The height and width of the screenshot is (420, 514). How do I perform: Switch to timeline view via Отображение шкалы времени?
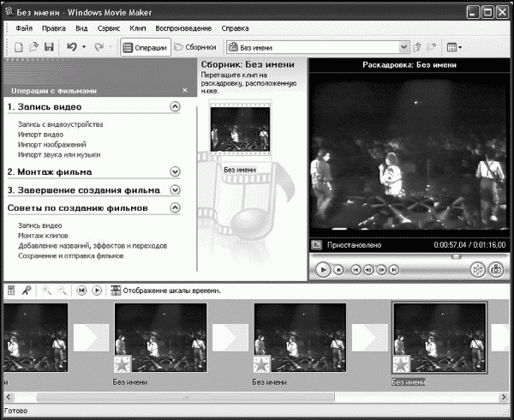coord(167,291)
